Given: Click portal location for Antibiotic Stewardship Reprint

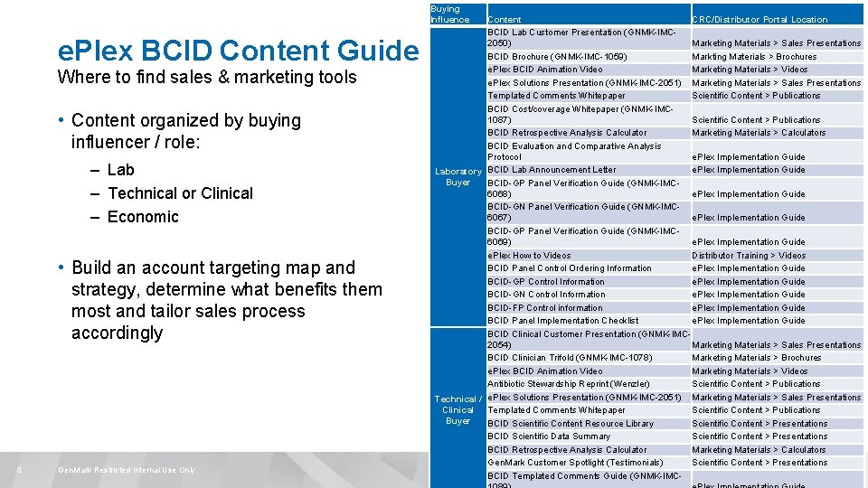Looking at the screenshot, I should tap(778, 384).
